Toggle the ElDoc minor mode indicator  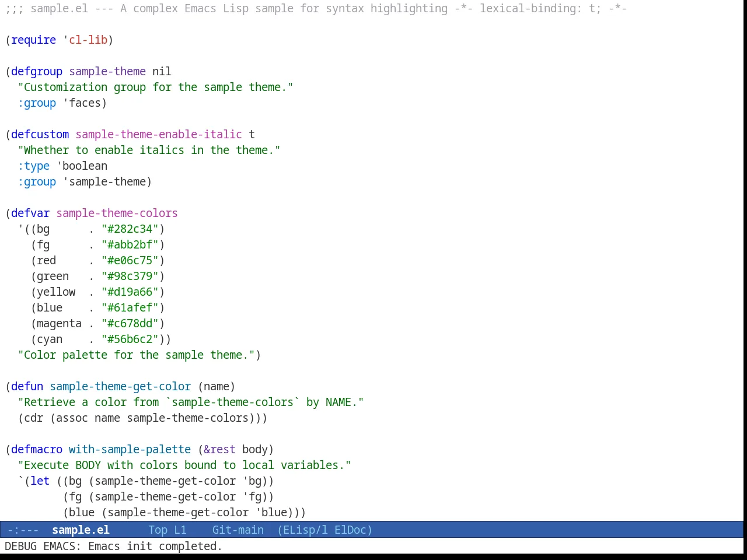click(350, 530)
